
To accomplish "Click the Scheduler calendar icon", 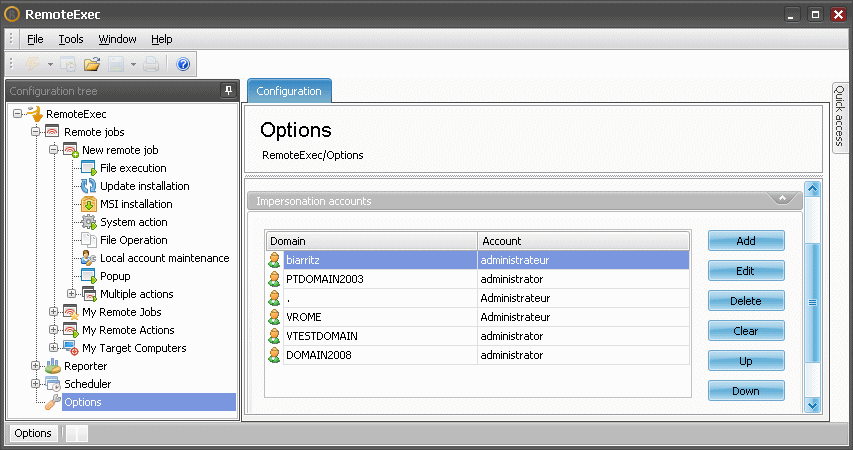I will 53,384.
